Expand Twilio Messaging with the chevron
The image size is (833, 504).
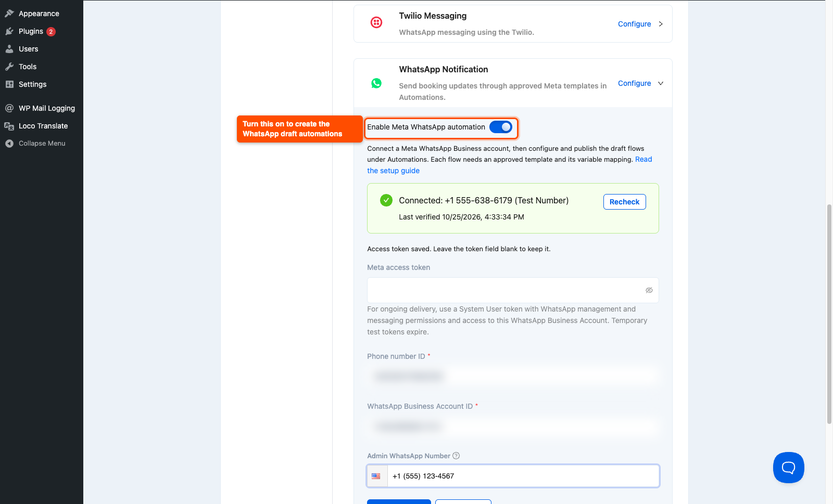tap(661, 24)
